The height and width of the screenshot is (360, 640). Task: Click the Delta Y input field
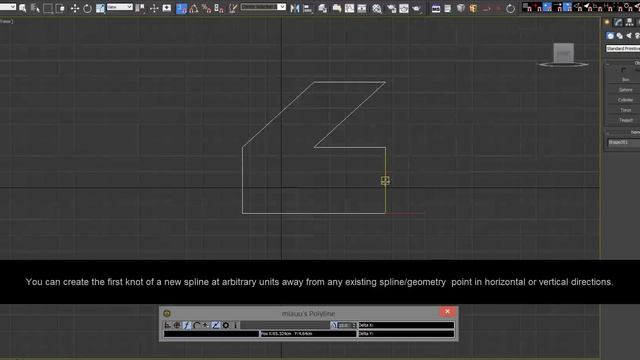coord(406,334)
